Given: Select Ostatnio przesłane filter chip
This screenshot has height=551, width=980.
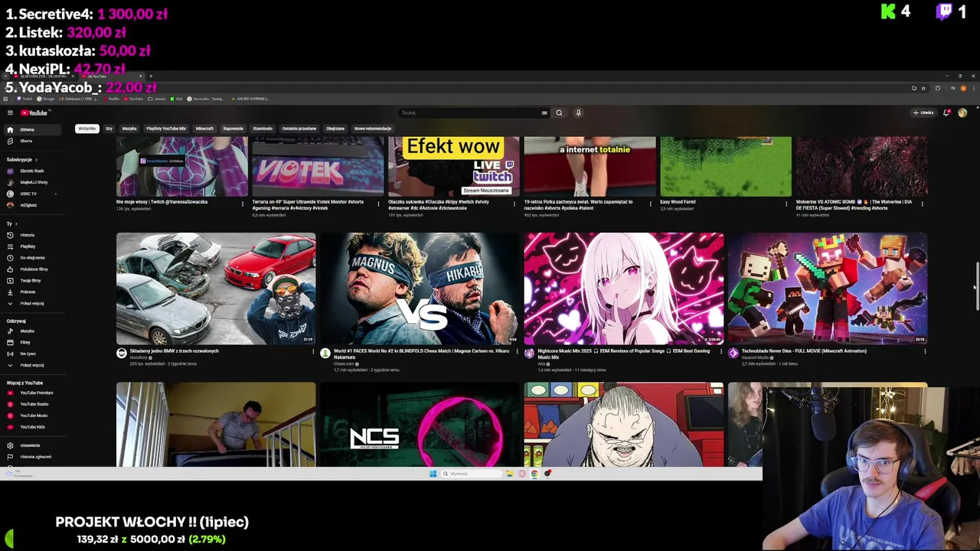Looking at the screenshot, I should point(299,129).
